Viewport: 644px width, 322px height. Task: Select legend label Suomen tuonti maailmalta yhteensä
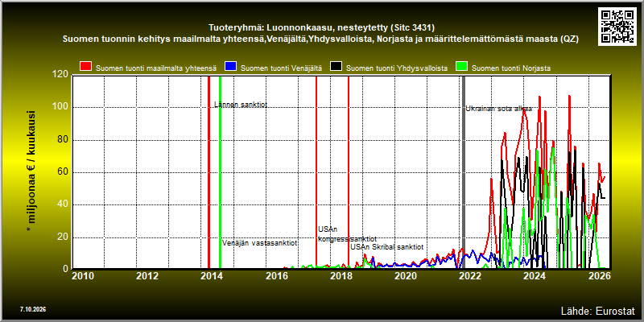156,68
